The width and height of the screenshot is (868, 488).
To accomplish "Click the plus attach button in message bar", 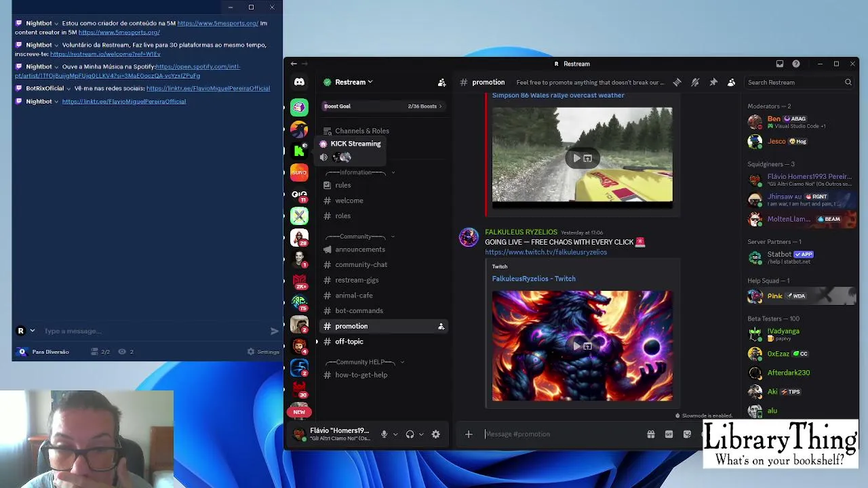I will (469, 434).
